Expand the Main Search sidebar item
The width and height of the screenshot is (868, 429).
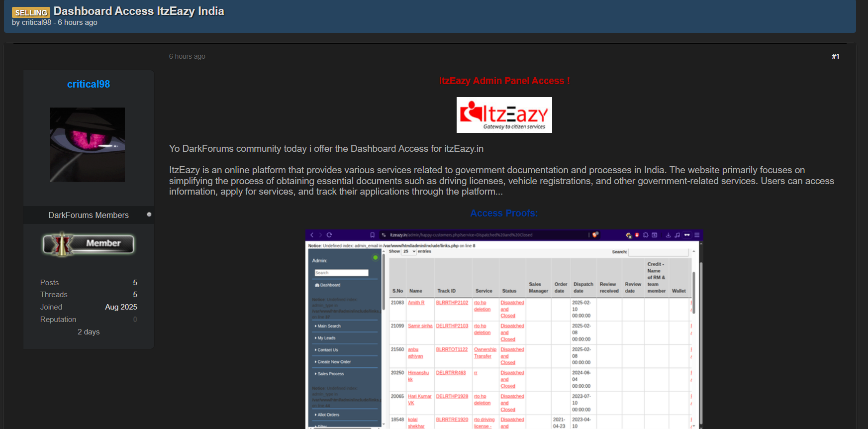[329, 326]
